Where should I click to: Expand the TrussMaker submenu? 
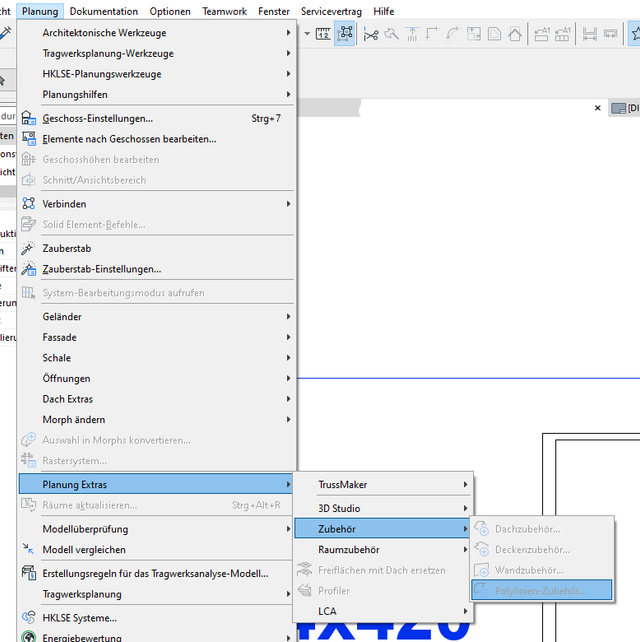coord(383,484)
